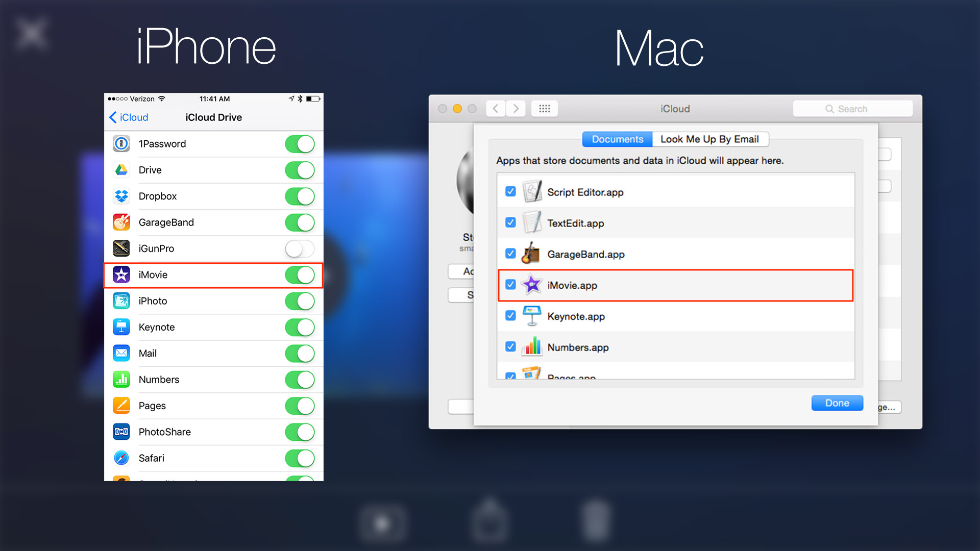
Task: Click the iGunPro app icon
Action: point(121,248)
